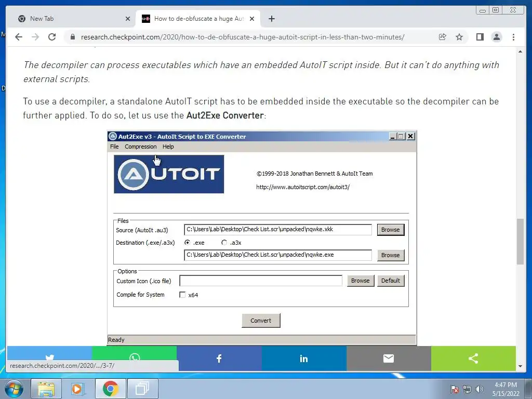Open Windows Media Player from taskbar
This screenshot has height=399, width=532.
[78, 389]
